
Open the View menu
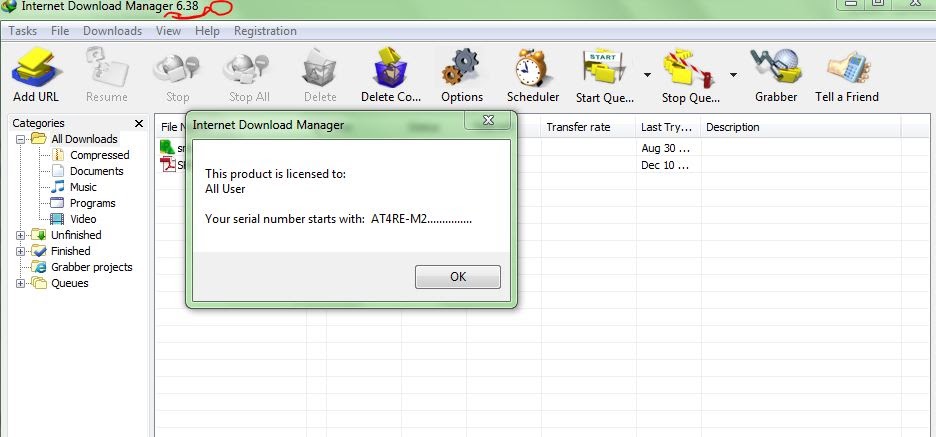coord(168,31)
